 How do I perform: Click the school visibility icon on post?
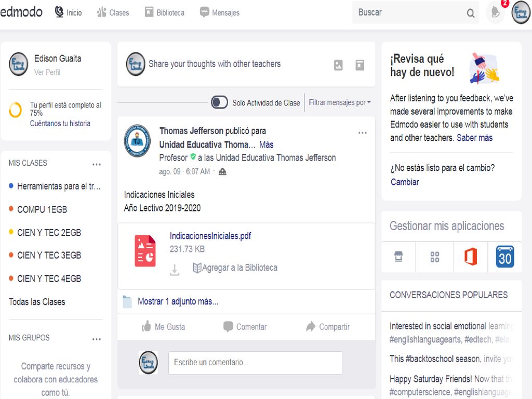click(222, 171)
